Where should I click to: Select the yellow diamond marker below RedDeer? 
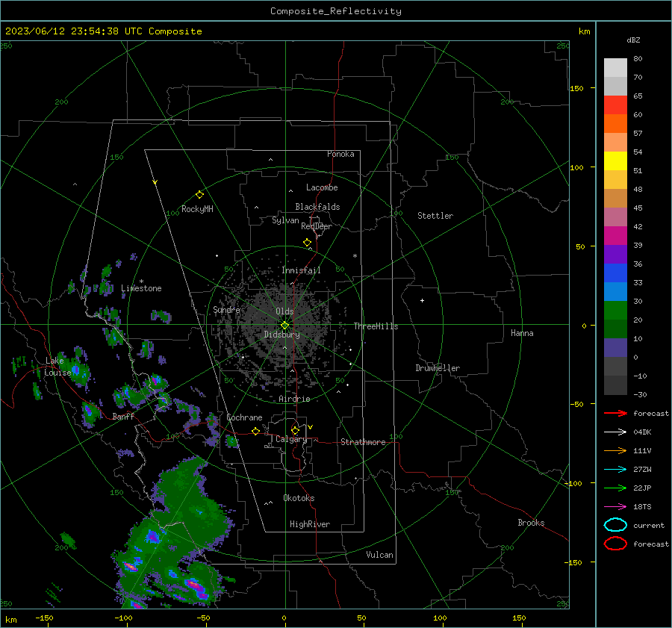308,243
